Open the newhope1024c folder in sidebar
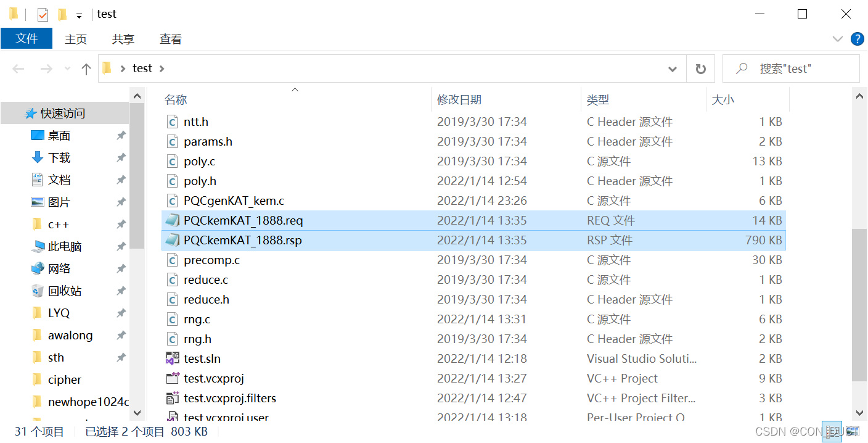Screen dimensions: 868x443 pyautogui.click(x=88, y=402)
